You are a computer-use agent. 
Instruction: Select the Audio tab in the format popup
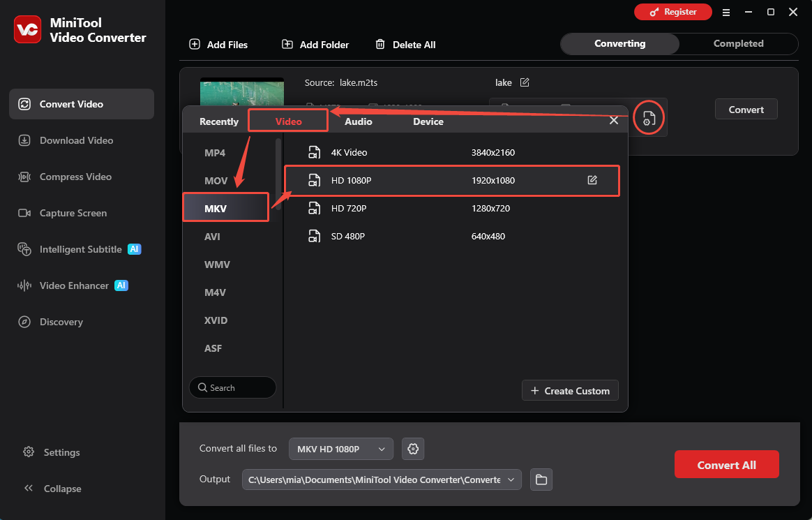point(359,121)
